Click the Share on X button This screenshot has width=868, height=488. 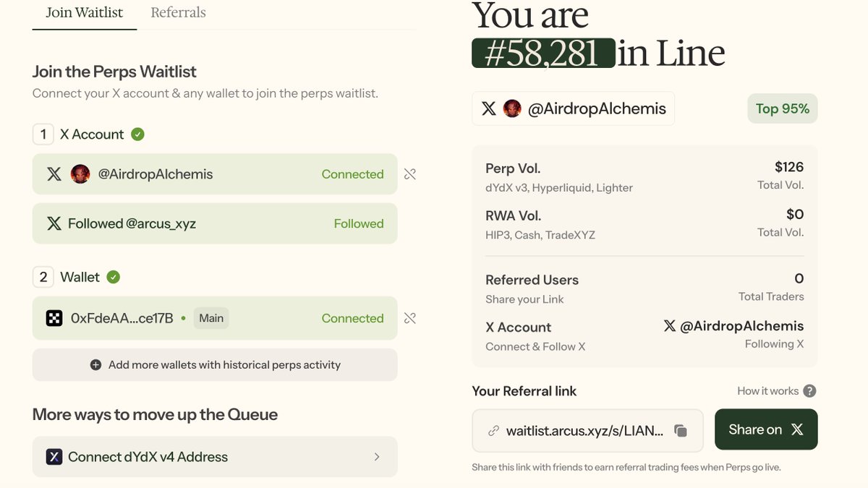click(766, 429)
